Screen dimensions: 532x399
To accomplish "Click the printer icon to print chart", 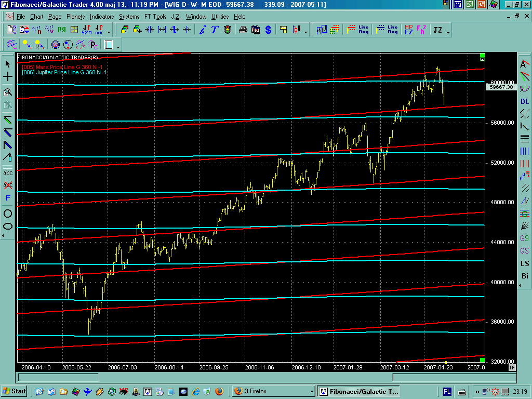I will click(x=243, y=30).
